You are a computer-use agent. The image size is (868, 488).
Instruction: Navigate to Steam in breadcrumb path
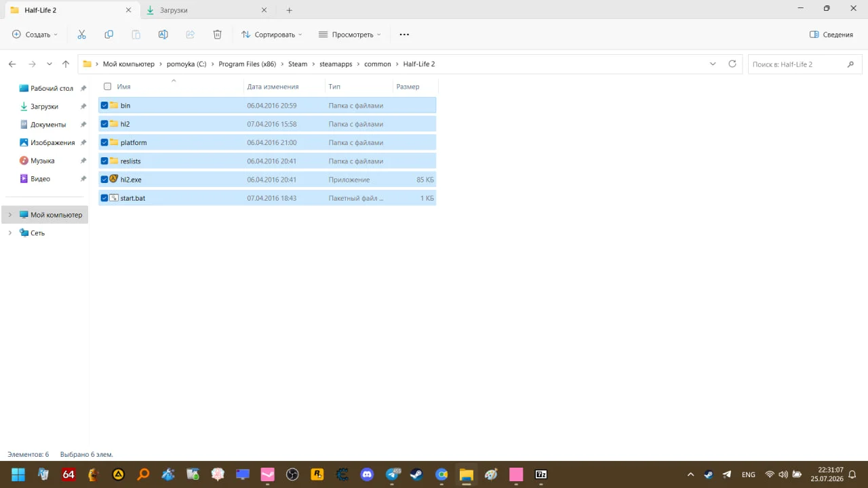click(298, 64)
